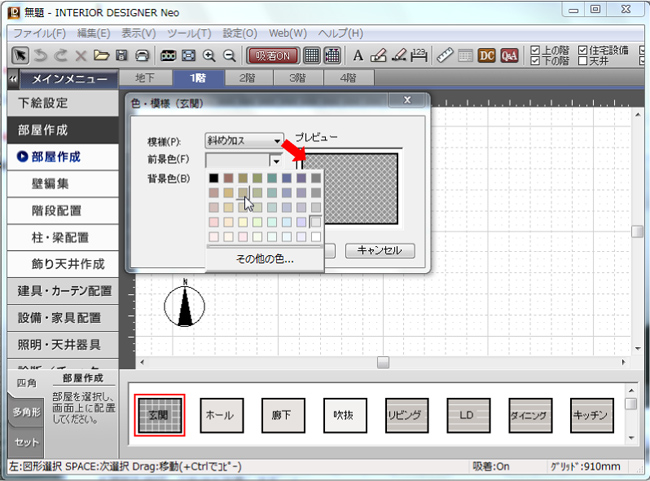This screenshot has height=481, width=650.
Task: Click the DC toolbar icon
Action: (487, 55)
